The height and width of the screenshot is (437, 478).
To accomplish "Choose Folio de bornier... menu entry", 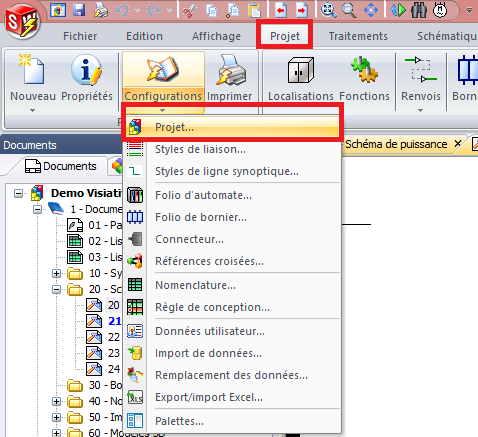I will [x=232, y=217].
